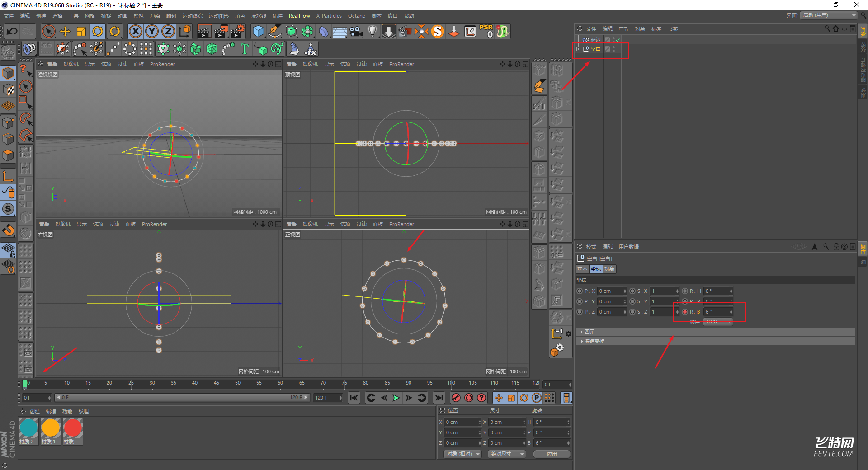Expand the 空白 object tree node
The image size is (868, 470).
578,49
